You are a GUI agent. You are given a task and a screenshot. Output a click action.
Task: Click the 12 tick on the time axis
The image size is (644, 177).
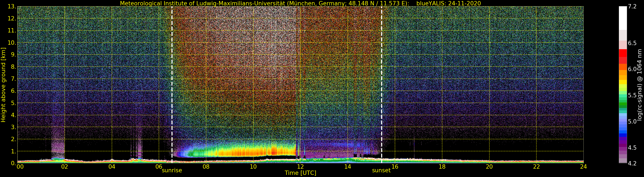pyautogui.click(x=300, y=166)
